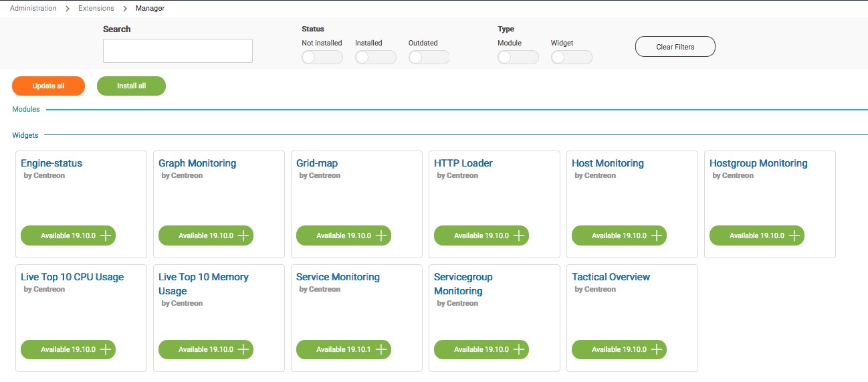Click the plus icon on Service Monitoring widget
This screenshot has height=382, width=868.
point(381,349)
